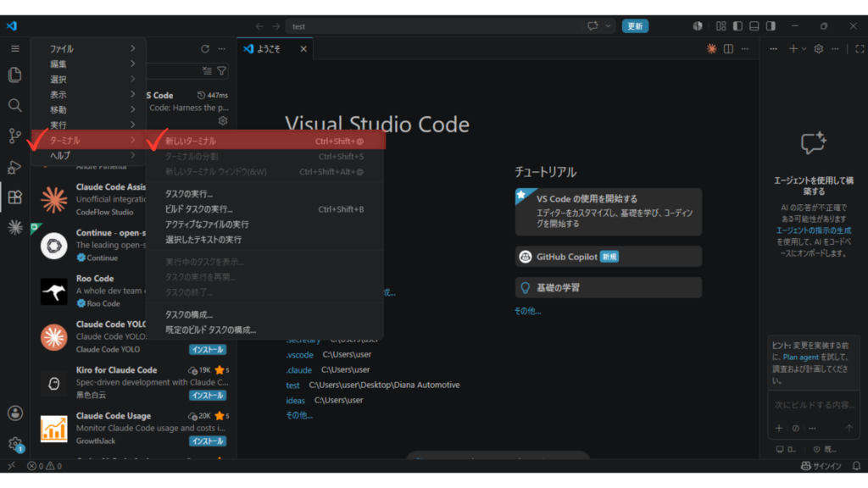Viewport: 868px width, 488px height.
Task: Open chat icon in title bar
Action: point(593,26)
